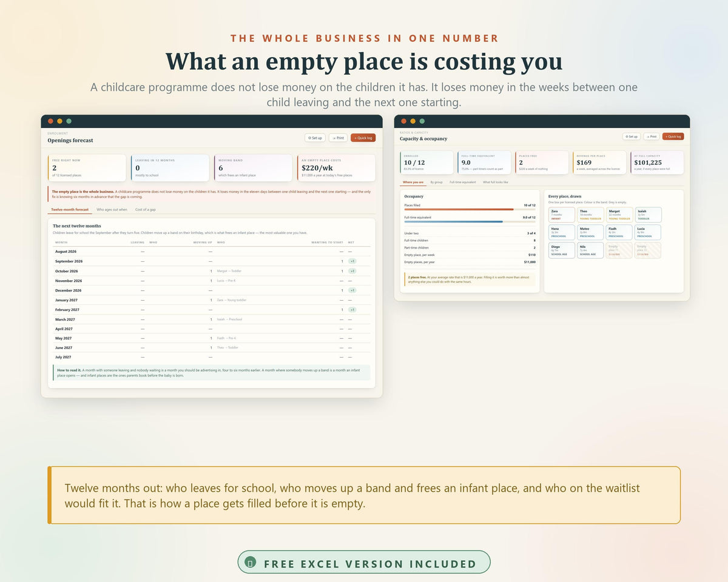This screenshot has height=582, width=728.
Task: Switch to Twelve-month forecast tab
Action: click(70, 209)
